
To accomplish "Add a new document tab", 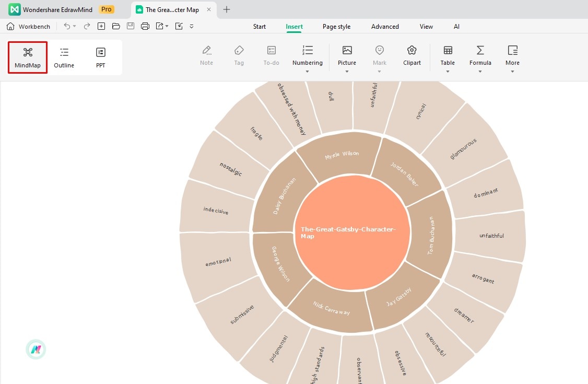I will 227,9.
